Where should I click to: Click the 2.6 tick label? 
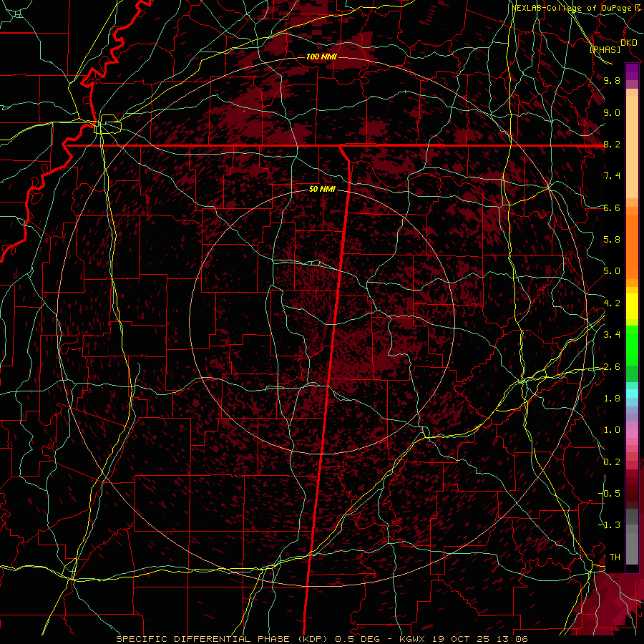coord(612,367)
